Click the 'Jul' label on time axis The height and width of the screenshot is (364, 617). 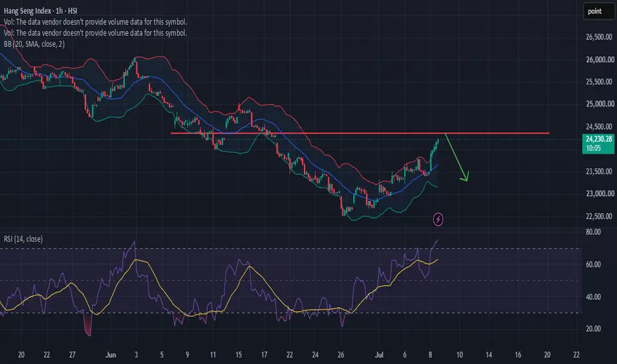click(379, 355)
